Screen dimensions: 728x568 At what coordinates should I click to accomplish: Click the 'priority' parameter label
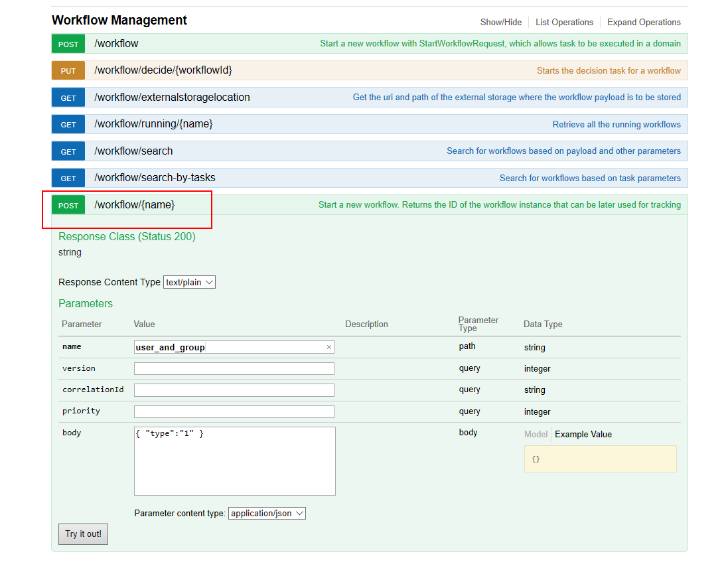(81, 411)
